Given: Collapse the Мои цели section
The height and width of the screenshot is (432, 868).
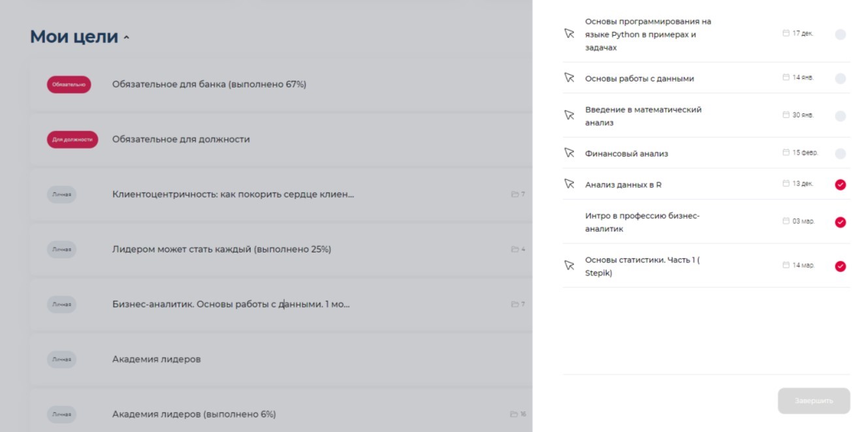Looking at the screenshot, I should 127,38.
